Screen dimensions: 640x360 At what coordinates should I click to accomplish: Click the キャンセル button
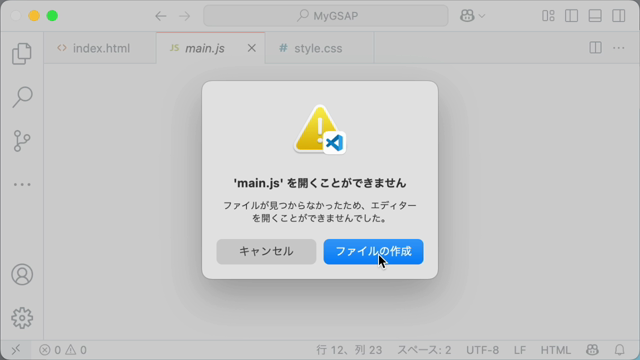(x=266, y=251)
